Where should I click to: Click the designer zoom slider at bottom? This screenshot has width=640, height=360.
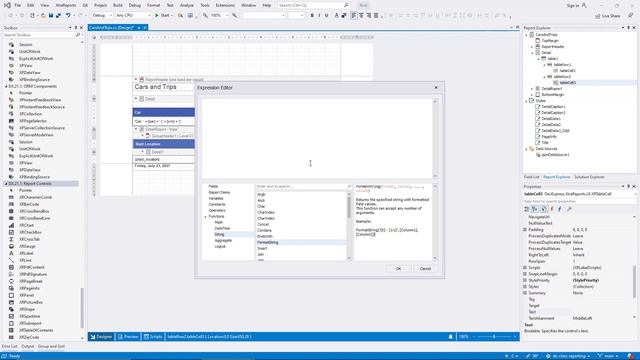coord(494,337)
